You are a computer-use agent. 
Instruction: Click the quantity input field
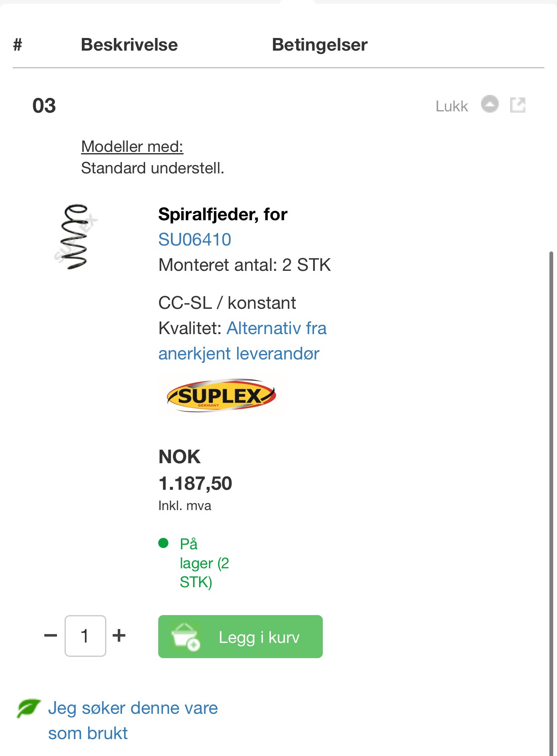(x=85, y=636)
